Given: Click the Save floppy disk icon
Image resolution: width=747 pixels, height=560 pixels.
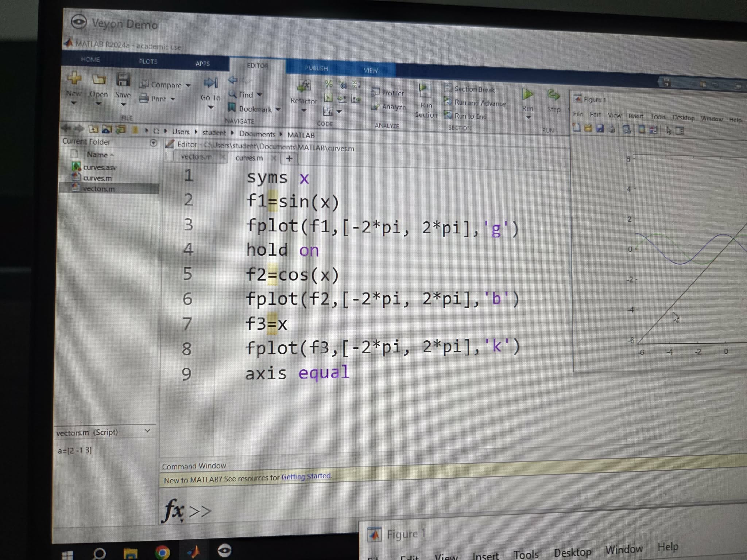Looking at the screenshot, I should (x=123, y=79).
